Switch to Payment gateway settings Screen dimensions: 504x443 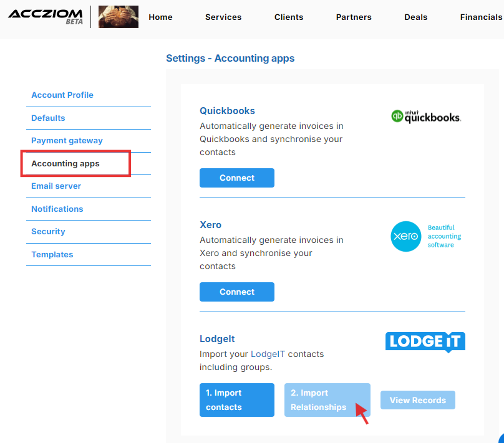point(67,141)
